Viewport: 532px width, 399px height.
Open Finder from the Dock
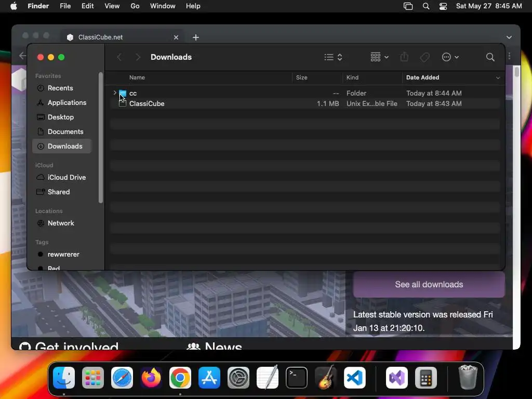point(64,378)
